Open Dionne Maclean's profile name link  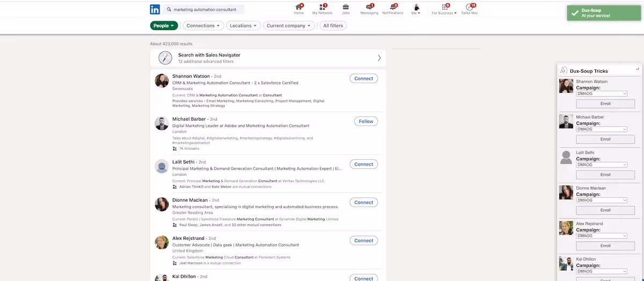190,200
